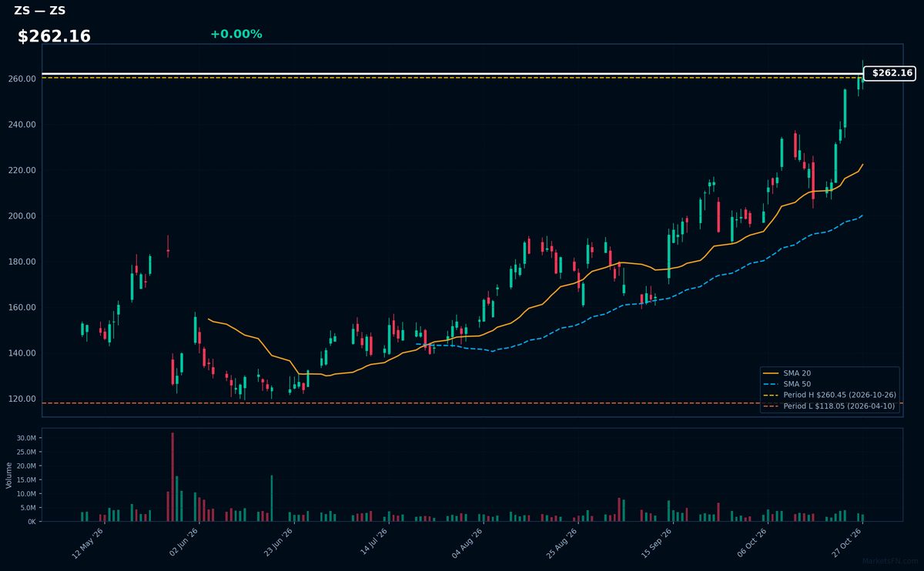
Task: Click Period L $118.05 legend entry
Action: coord(830,406)
